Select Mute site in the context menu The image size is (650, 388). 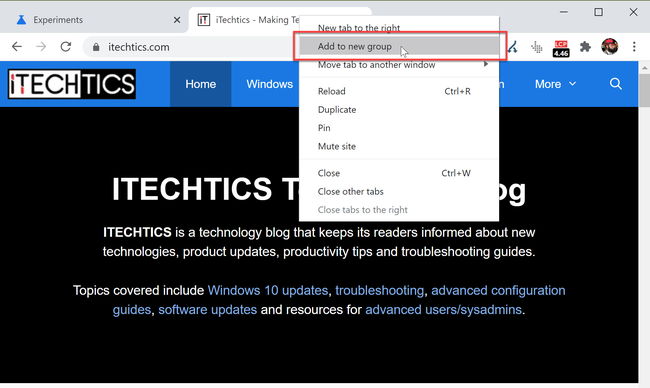(399, 146)
